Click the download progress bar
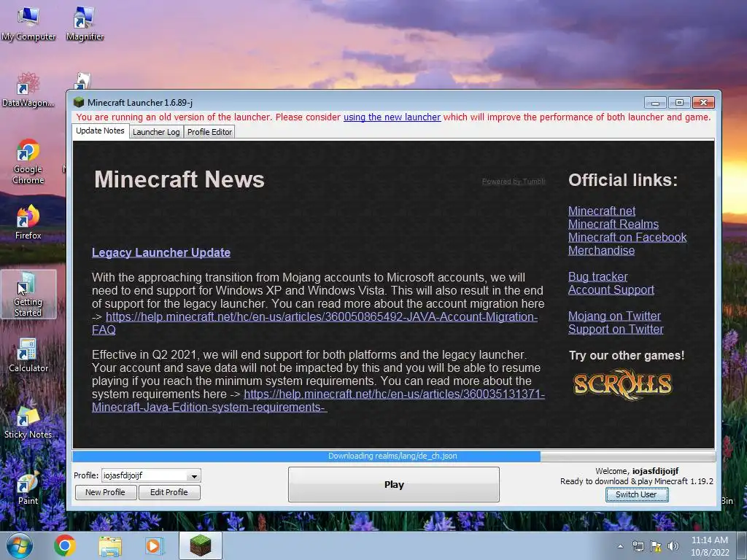This screenshot has height=560, width=747. 393,456
